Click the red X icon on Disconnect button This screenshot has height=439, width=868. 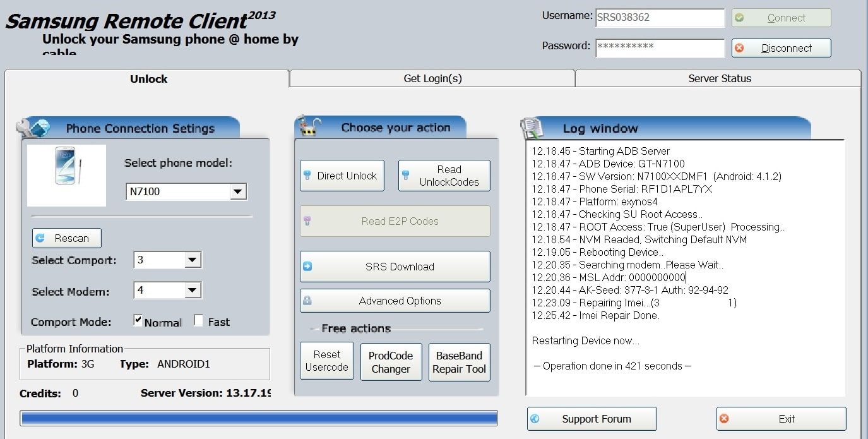739,48
